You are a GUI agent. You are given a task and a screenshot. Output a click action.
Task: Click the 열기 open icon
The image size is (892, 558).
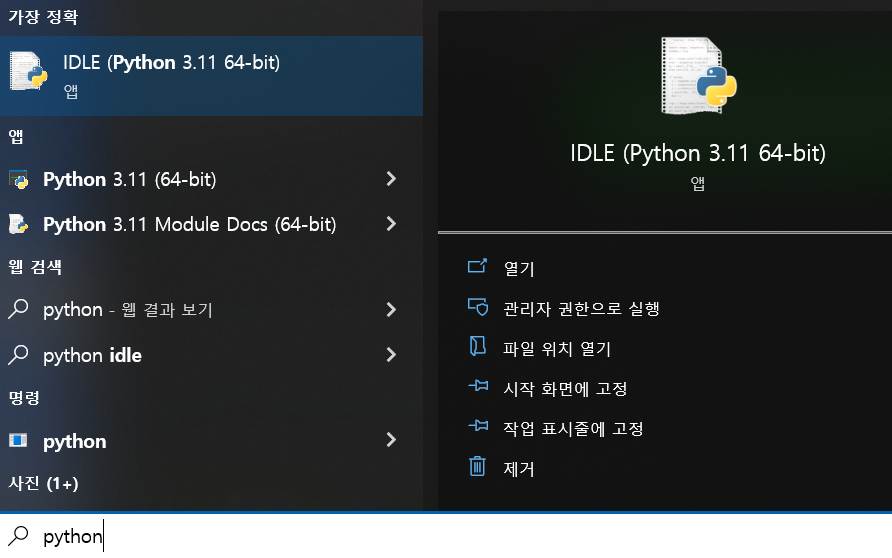(477, 266)
